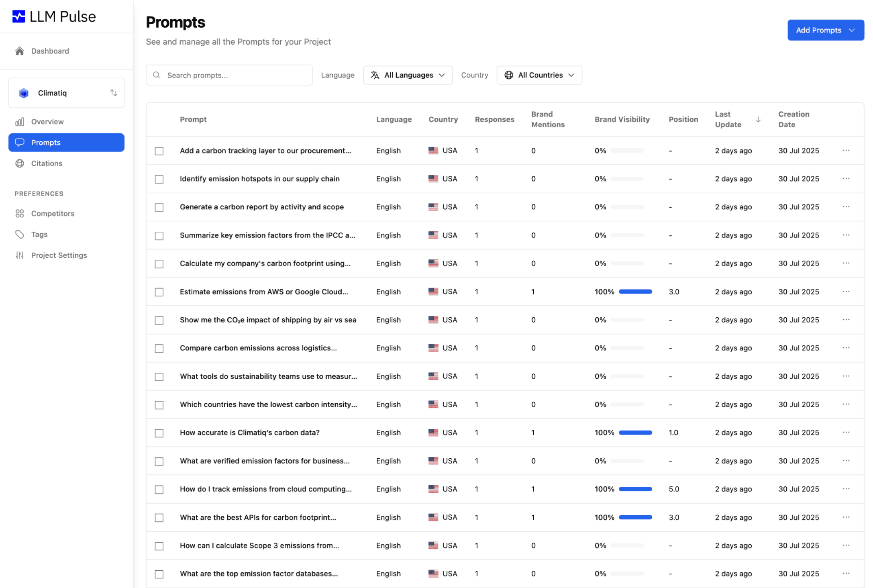This screenshot has width=873, height=588.
Task: Tick checkbox for 'Estimate emissions from AWS' prompt
Action: 159,292
